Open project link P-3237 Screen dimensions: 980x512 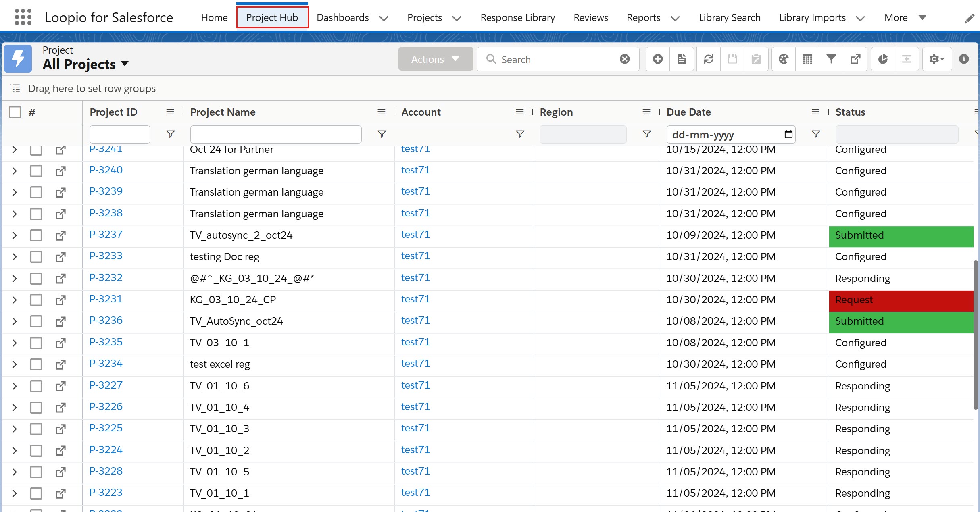click(x=106, y=234)
